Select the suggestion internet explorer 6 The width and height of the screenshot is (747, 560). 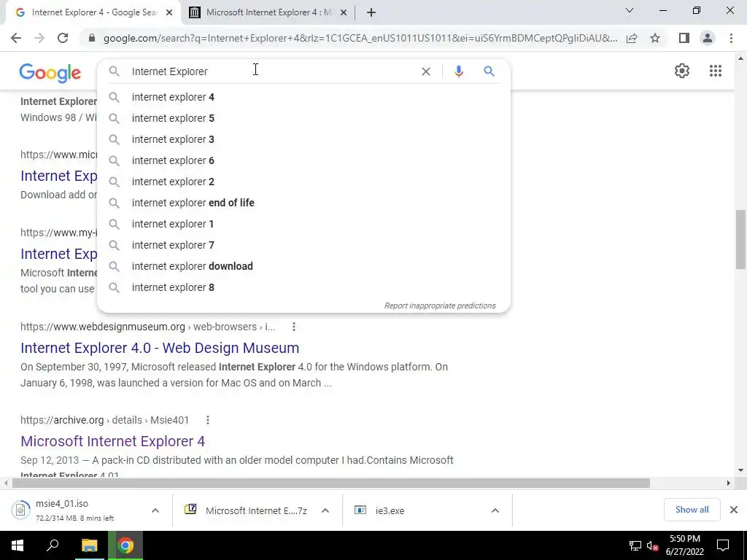(x=303, y=160)
